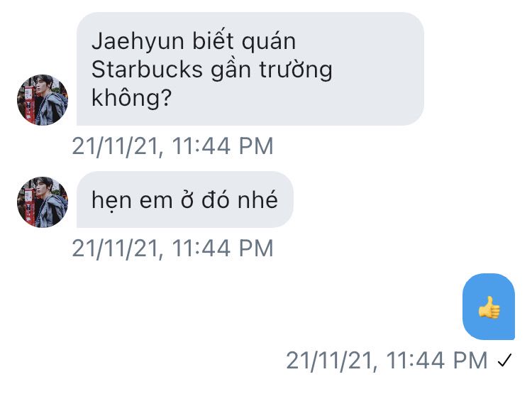The image size is (532, 394).
Task: Click the word 'trường' in the first message
Action: [296, 71]
